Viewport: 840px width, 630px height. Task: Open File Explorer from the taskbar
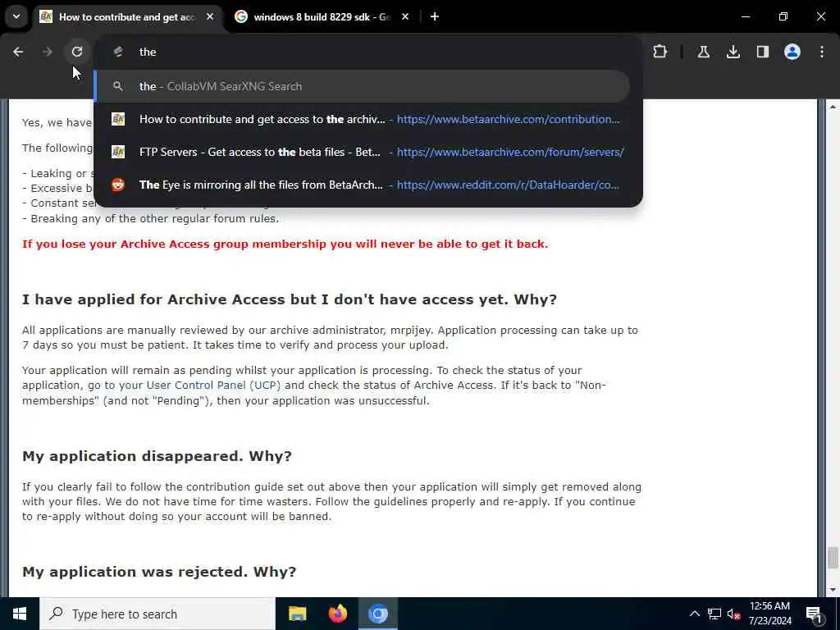297,614
